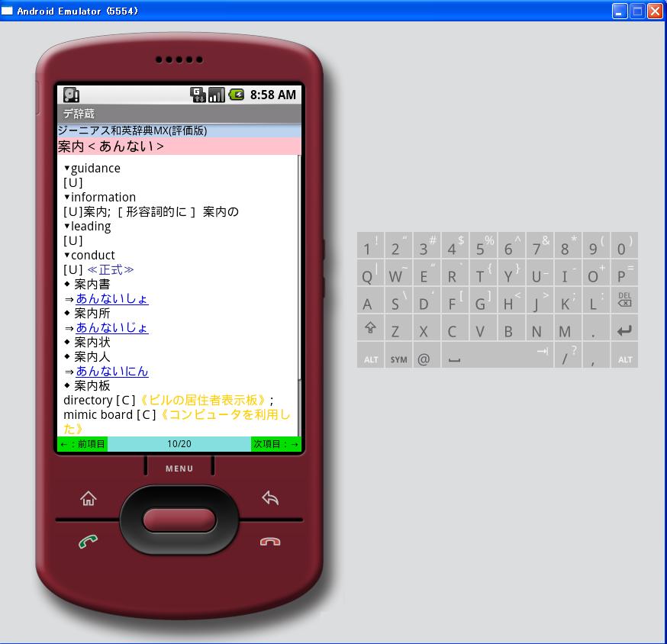Click the ◆案内人 compound entry
667x644 pixels.
(x=87, y=356)
